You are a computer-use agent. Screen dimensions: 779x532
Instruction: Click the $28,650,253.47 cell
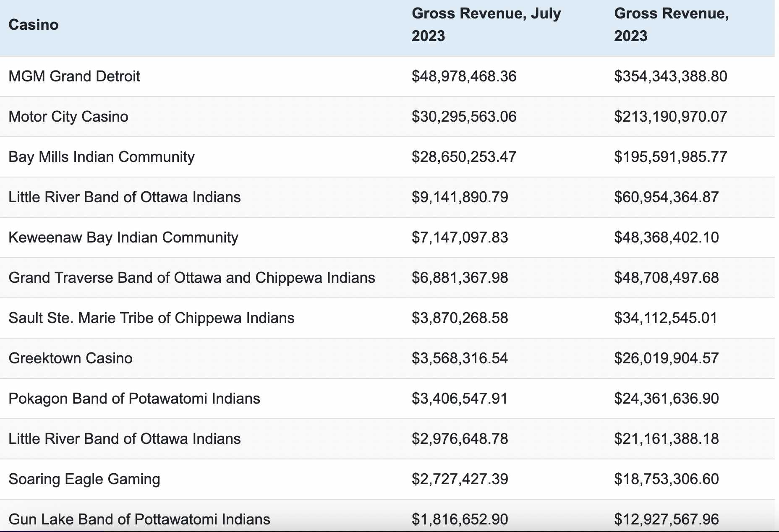464,157
